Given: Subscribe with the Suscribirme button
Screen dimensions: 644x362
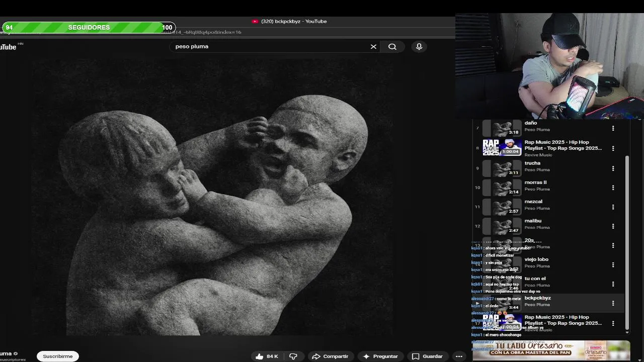Looking at the screenshot, I should click(x=58, y=356).
